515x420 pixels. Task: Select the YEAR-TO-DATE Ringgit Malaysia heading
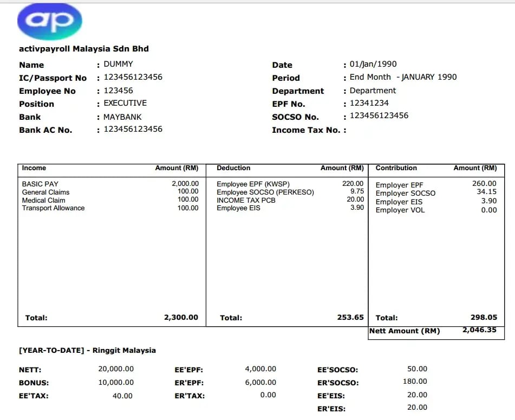87,350
